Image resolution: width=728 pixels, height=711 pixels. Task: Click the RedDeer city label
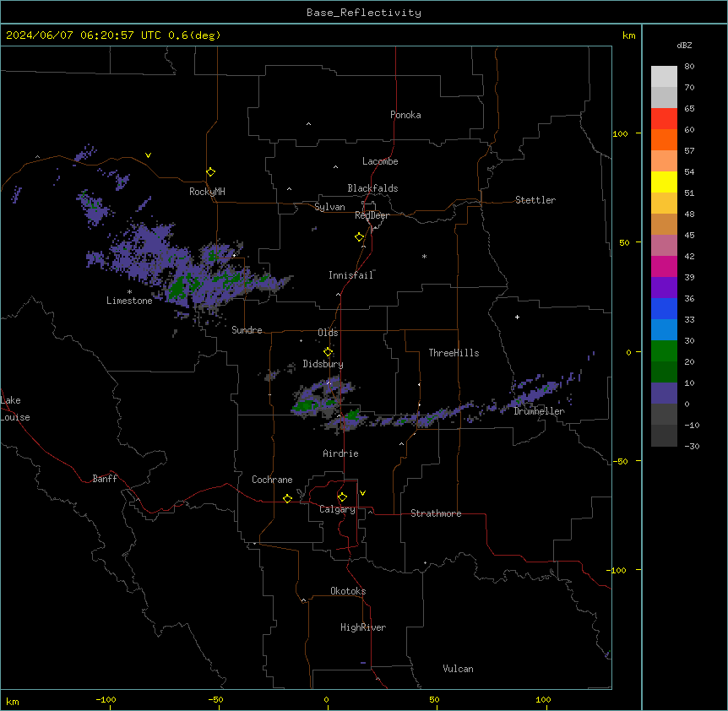pos(372,215)
